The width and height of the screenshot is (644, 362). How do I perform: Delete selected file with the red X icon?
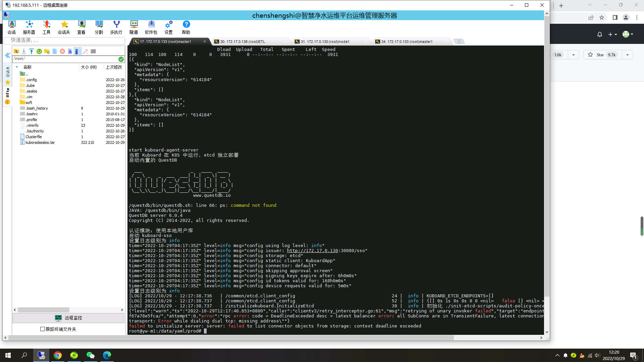point(62,51)
